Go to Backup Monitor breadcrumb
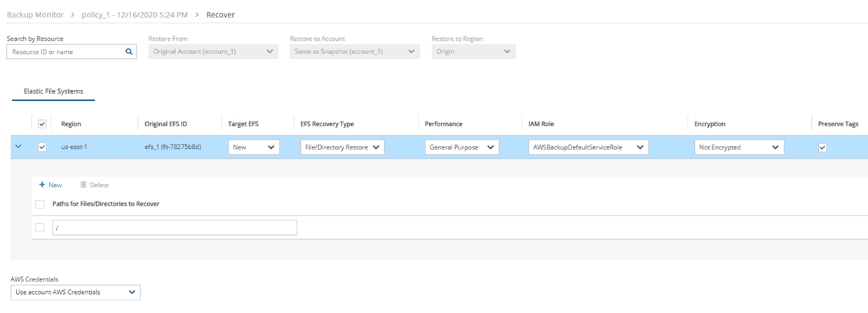868x313 pixels. 34,15
